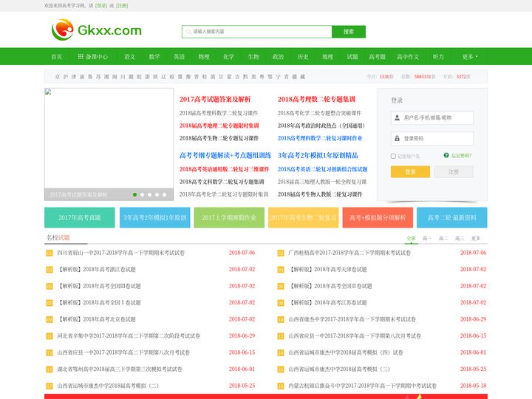Click 京 in the province list
532x399 pixels.
(58, 77)
